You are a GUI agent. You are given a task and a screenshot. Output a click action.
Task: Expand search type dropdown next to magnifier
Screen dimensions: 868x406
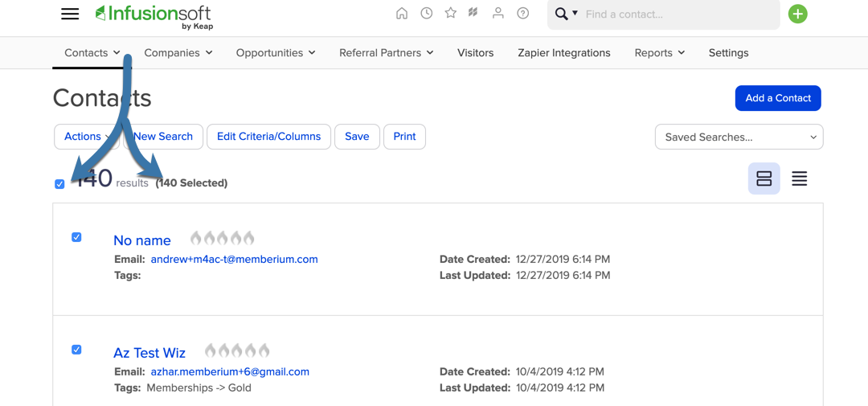click(575, 14)
